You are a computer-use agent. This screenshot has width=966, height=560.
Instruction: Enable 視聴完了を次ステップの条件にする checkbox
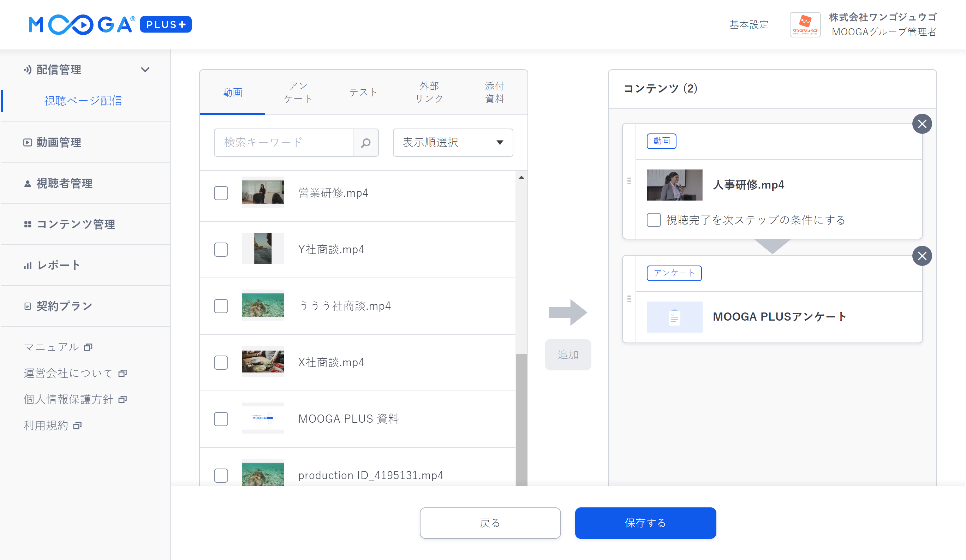654,220
